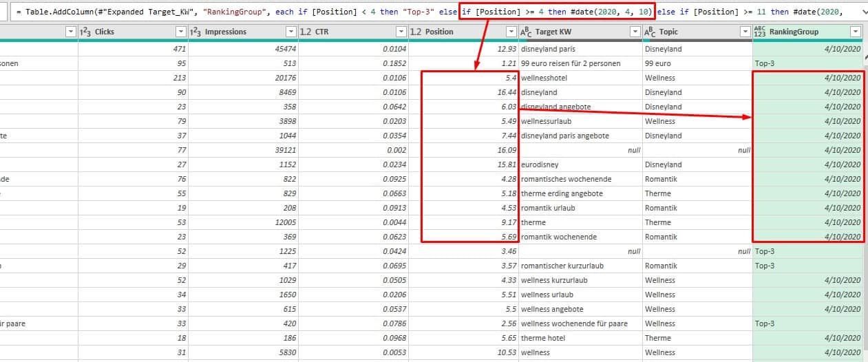Viewport: 868px width, 362px height.
Task: Show filter options for Target KW column
Action: [635, 32]
